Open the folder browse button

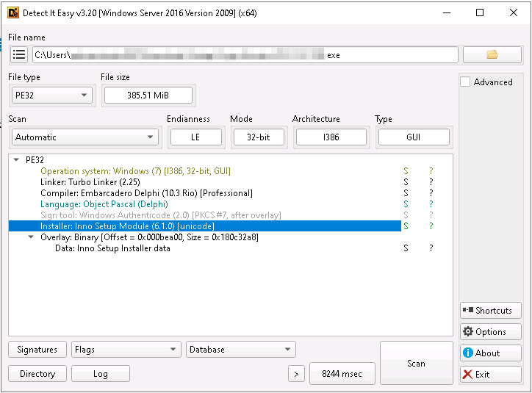coord(492,55)
